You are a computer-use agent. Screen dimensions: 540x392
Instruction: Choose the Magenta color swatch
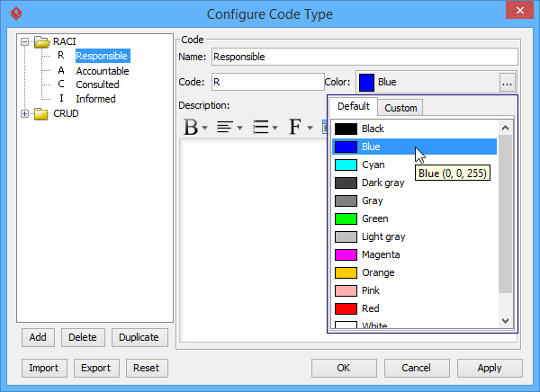[x=346, y=255]
